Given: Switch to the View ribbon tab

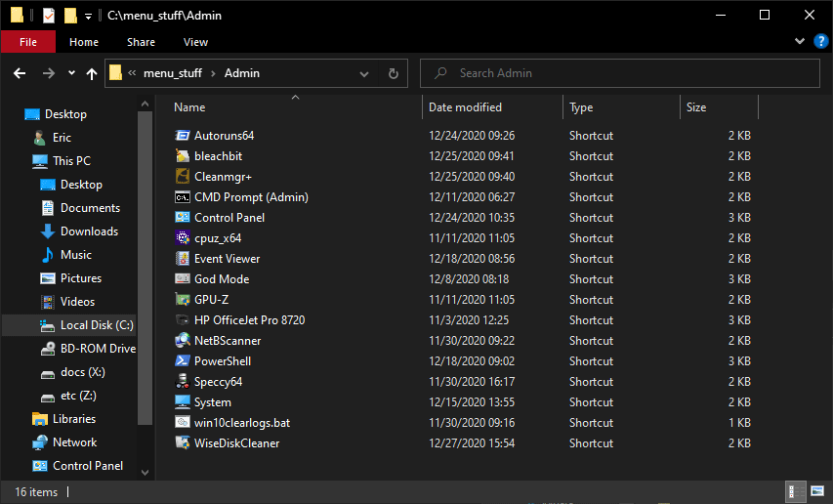Looking at the screenshot, I should pyautogui.click(x=195, y=42).
